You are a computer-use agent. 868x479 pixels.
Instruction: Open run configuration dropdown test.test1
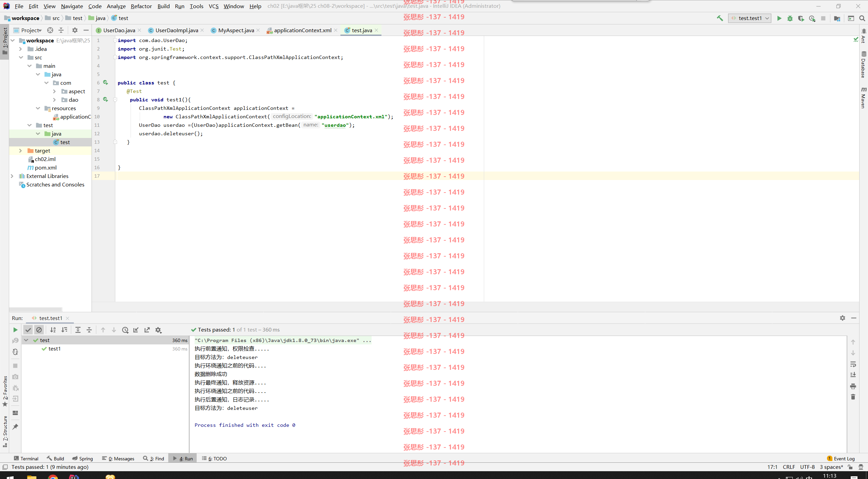coord(750,18)
